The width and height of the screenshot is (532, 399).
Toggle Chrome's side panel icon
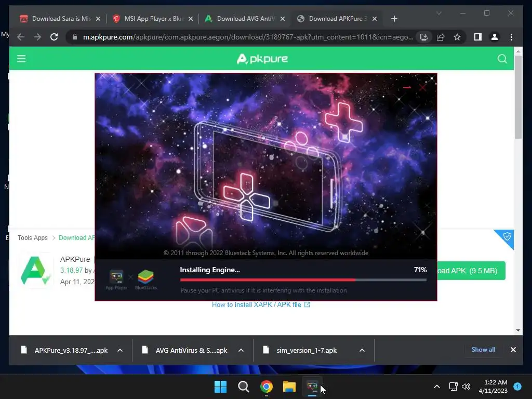point(478,37)
